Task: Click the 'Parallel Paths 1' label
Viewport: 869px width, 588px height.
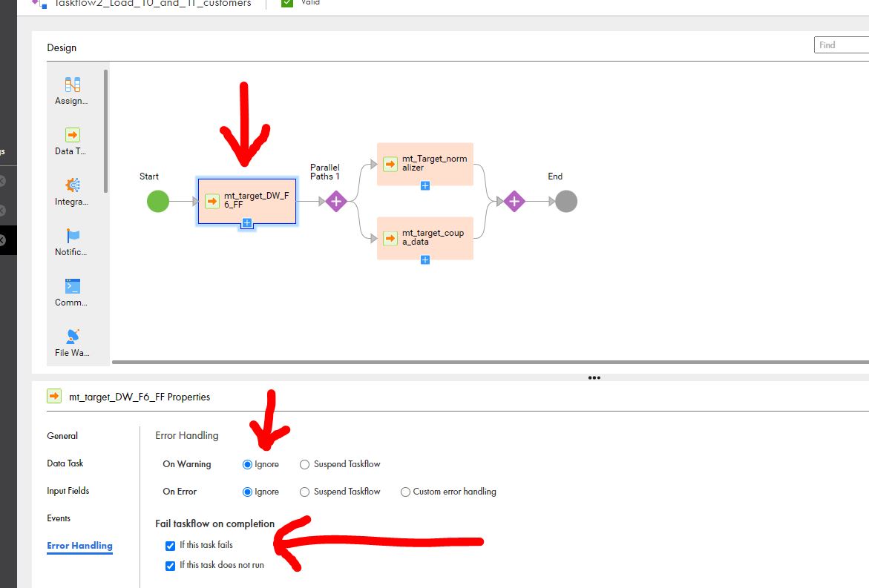Action: [x=325, y=171]
